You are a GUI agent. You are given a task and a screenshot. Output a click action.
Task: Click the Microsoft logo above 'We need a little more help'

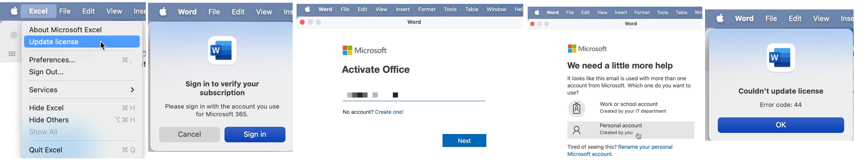[587, 49]
